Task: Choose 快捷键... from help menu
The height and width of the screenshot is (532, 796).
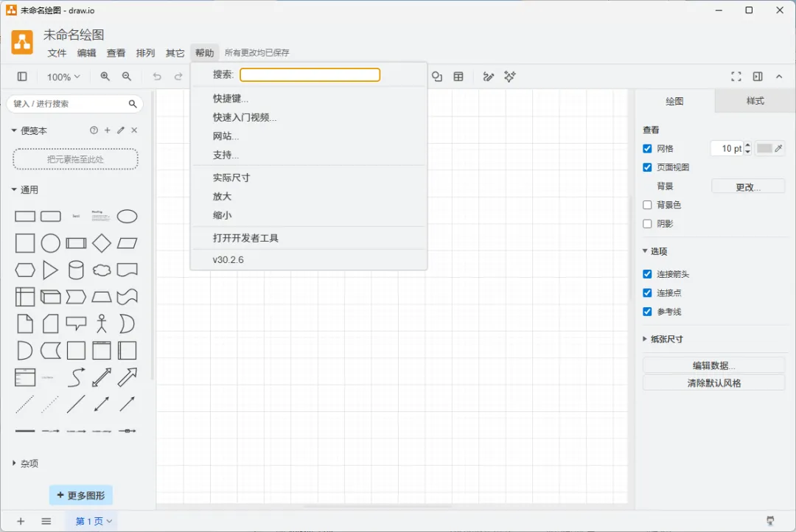Action: tap(309, 99)
